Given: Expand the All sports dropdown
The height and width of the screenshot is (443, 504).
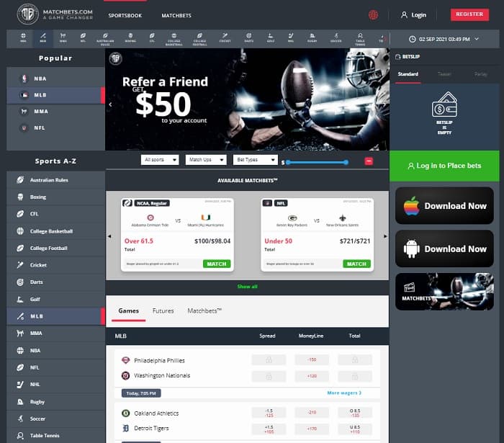Looking at the screenshot, I should pyautogui.click(x=160, y=160).
